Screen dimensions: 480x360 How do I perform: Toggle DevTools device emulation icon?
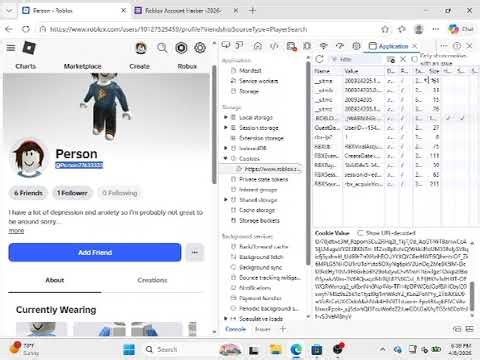[239, 45]
